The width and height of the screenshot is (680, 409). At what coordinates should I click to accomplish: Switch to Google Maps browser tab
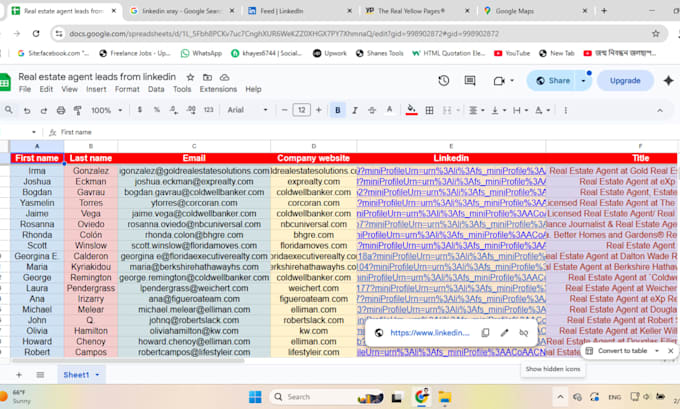pyautogui.click(x=534, y=11)
